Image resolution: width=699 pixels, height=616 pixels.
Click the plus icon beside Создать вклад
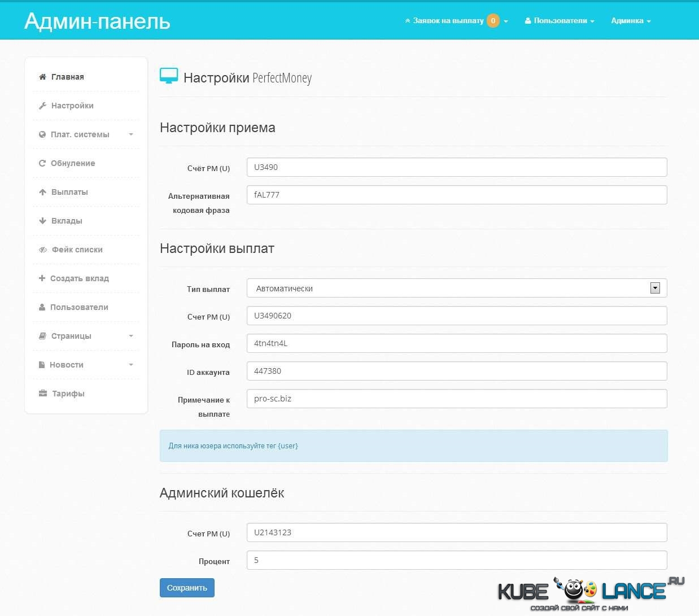42,278
